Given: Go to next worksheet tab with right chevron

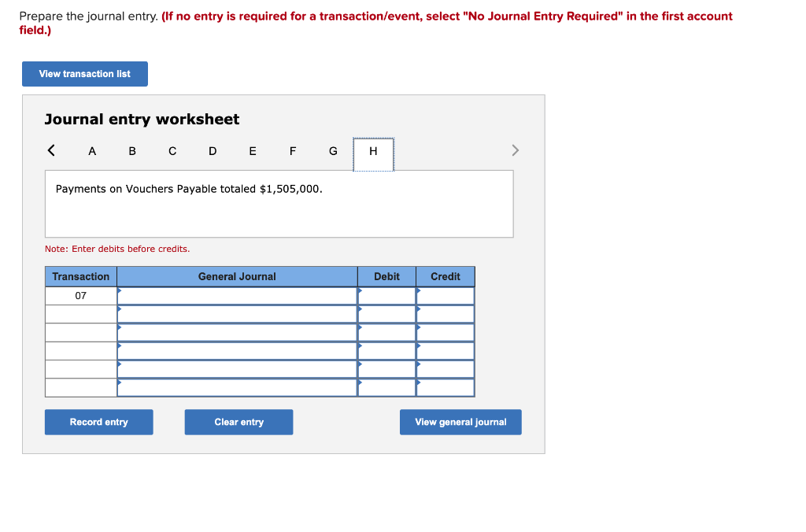Looking at the screenshot, I should point(515,150).
